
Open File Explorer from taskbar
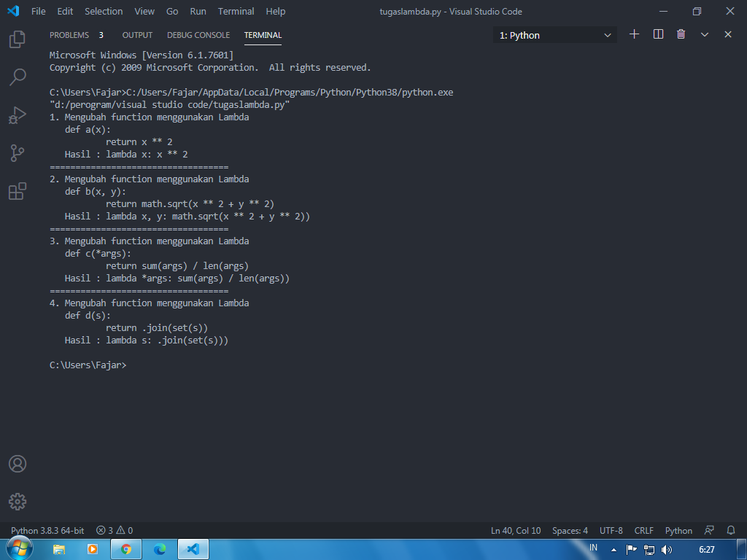pos(59,550)
